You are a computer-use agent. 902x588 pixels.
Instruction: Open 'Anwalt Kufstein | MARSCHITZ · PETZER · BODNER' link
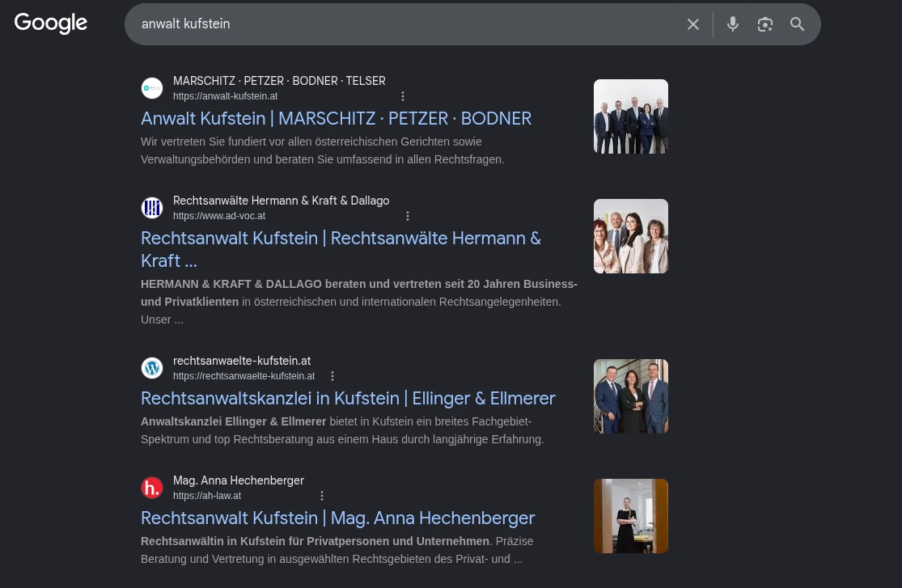pyautogui.click(x=336, y=119)
